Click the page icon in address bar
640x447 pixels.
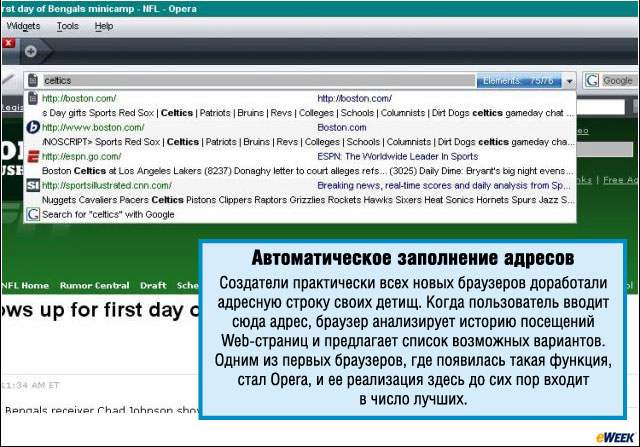coord(33,80)
